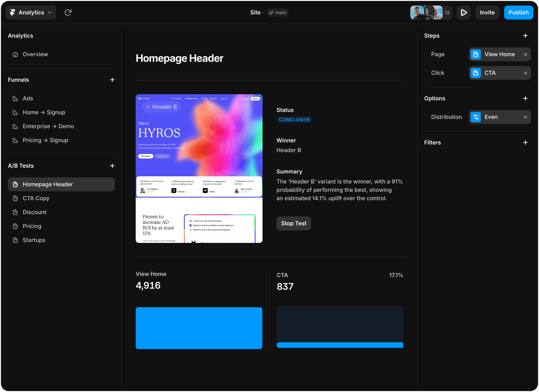
Task: Open the CTA Copy A/B test
Action: point(61,198)
